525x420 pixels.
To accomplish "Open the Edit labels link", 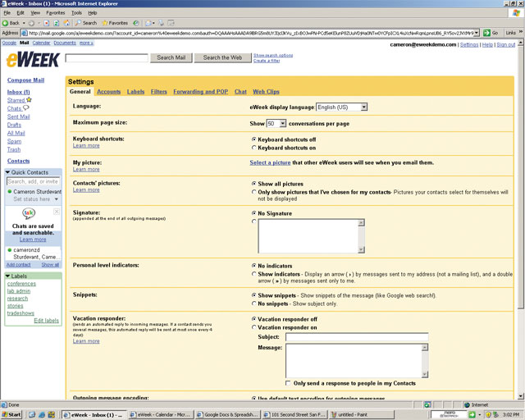I will tap(46, 321).
